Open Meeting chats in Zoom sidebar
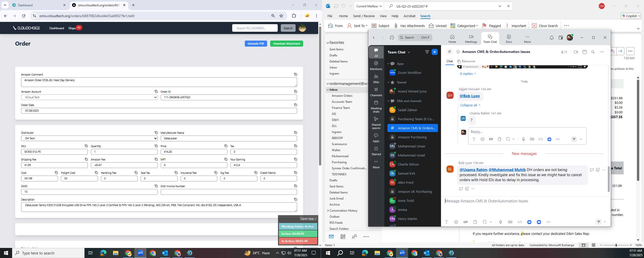The width and height of the screenshot is (644, 258). [x=376, y=107]
